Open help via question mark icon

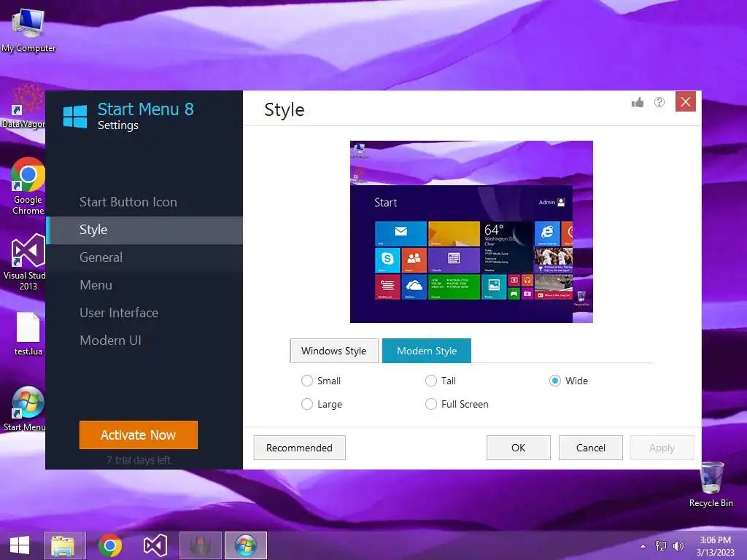(659, 102)
